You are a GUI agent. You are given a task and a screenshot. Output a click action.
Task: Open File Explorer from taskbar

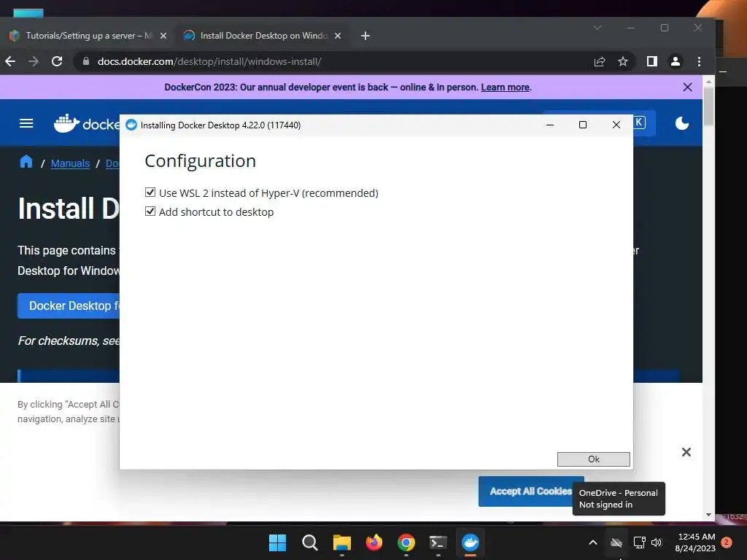point(342,542)
